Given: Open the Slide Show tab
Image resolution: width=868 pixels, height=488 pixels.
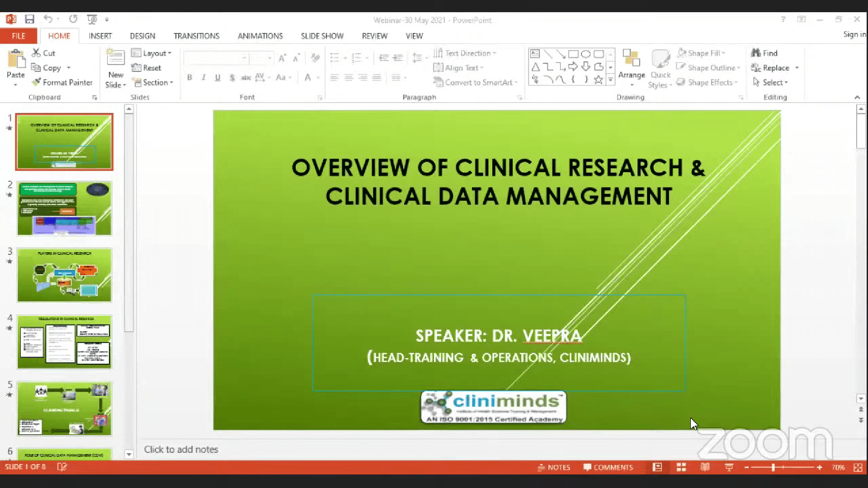Looking at the screenshot, I should pyautogui.click(x=322, y=36).
